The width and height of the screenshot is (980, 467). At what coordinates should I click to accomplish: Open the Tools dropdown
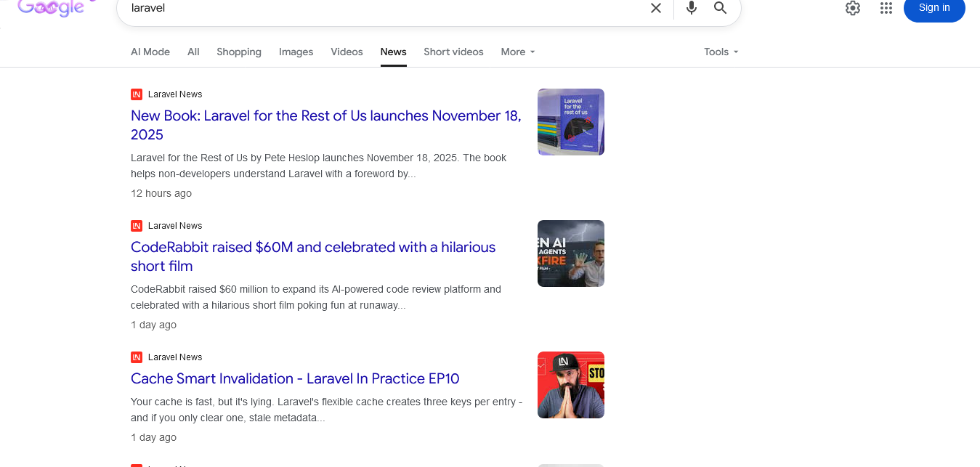tap(721, 52)
